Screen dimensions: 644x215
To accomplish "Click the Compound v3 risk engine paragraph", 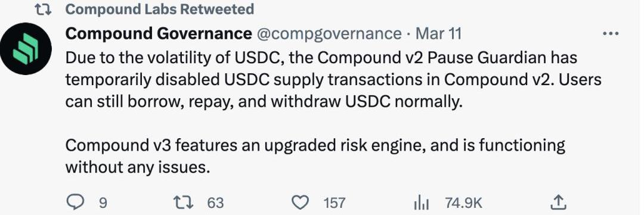I will (x=315, y=156).
